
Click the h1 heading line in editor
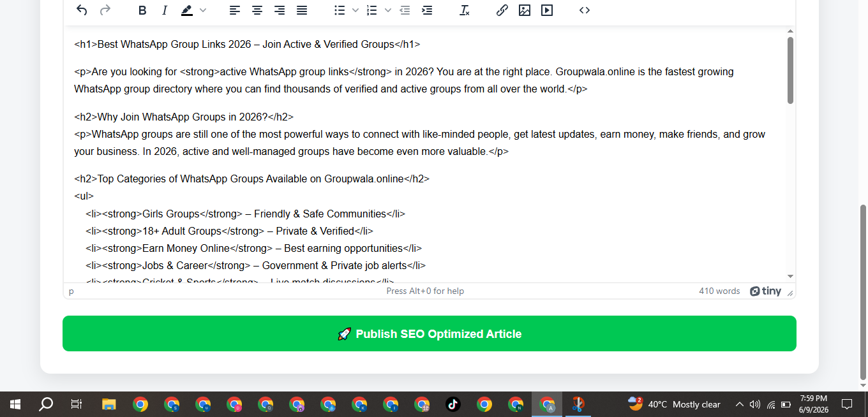click(x=247, y=45)
